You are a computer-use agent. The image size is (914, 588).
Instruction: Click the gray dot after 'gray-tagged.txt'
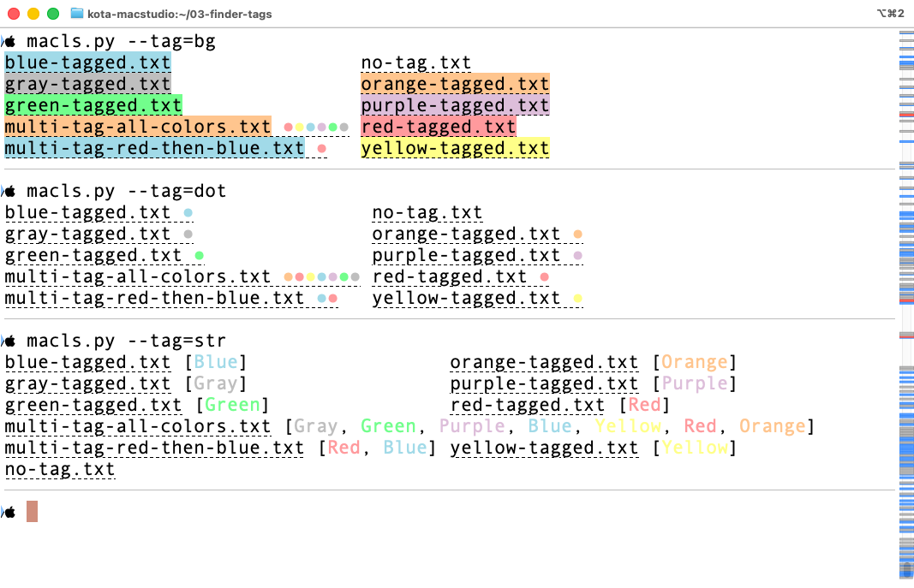pos(188,235)
